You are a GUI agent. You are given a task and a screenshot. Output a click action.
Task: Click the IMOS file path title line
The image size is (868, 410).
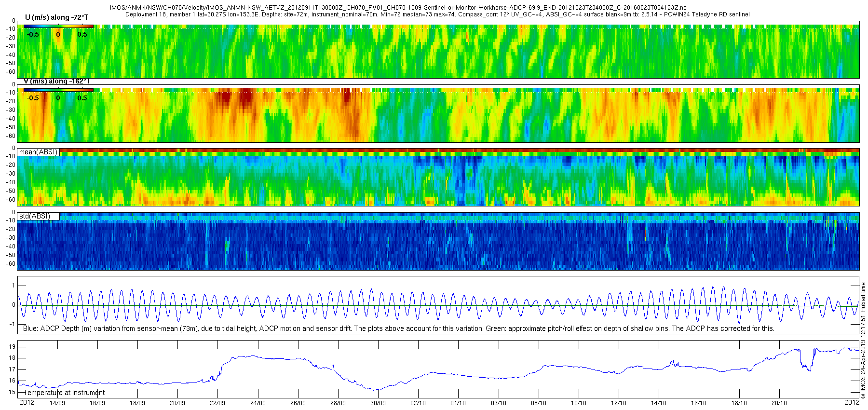tap(398, 8)
